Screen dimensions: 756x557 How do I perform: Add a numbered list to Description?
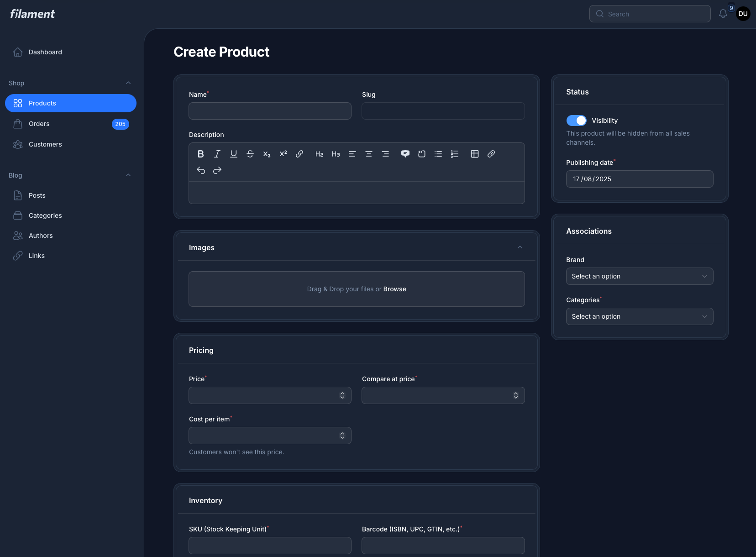[x=455, y=154]
